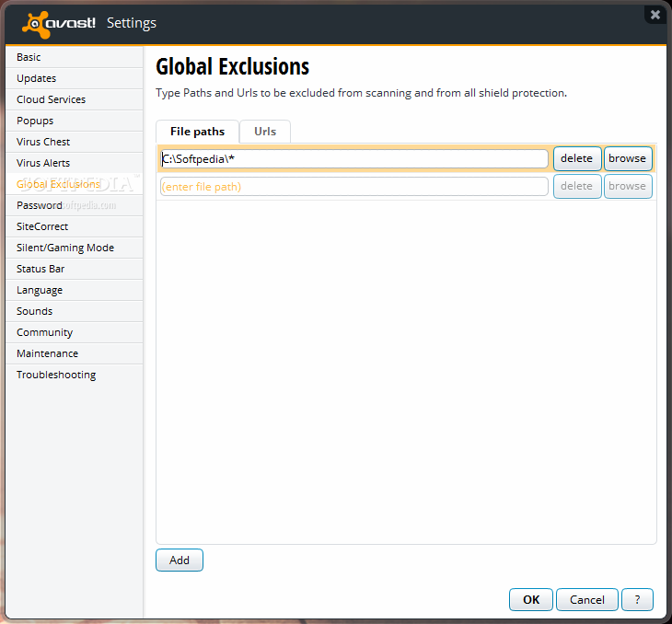The width and height of the screenshot is (672, 624).
Task: Switch to the File paths tab
Action: coord(197,132)
